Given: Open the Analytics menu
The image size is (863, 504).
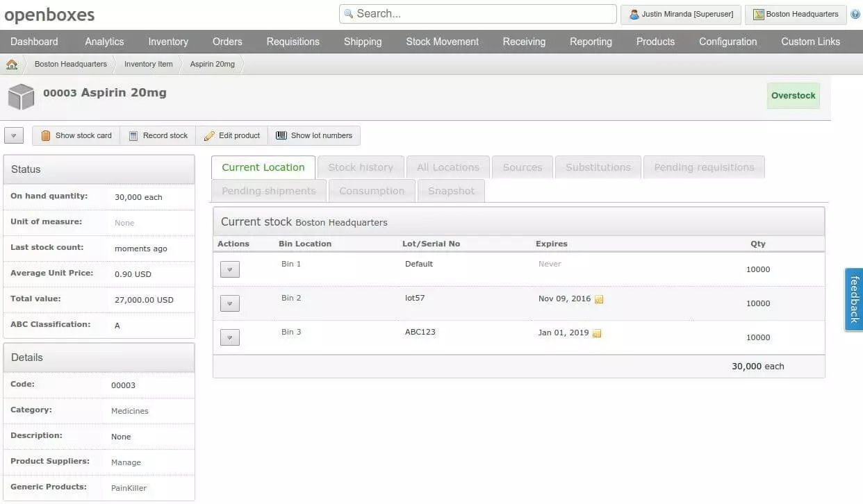Looking at the screenshot, I should [x=104, y=42].
